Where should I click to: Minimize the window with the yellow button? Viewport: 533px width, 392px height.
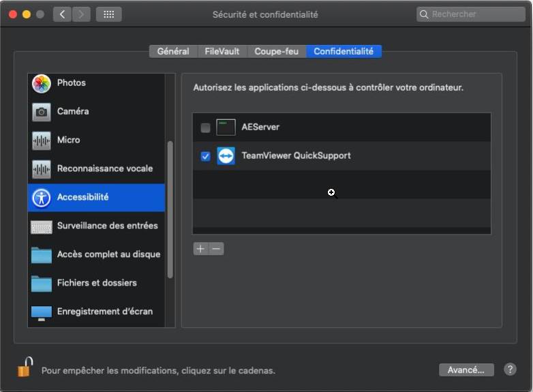[27, 14]
